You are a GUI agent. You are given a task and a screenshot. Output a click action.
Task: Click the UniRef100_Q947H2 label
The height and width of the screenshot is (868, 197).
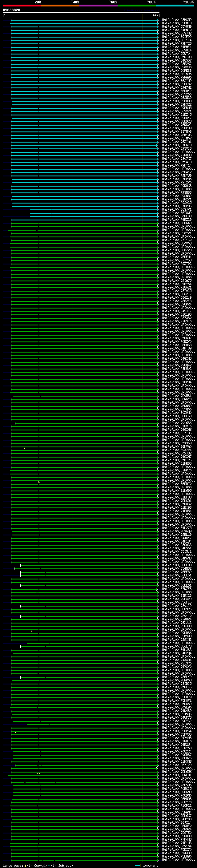coord(177,88)
